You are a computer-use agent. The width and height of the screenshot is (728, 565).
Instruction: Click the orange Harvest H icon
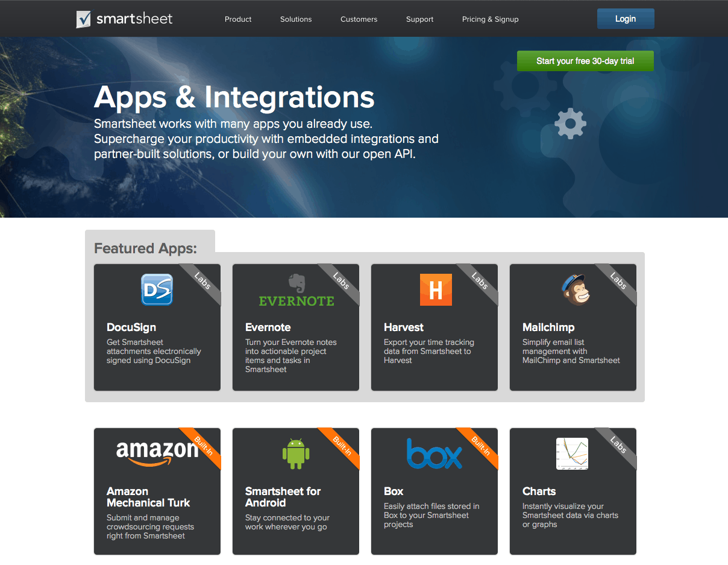435,289
